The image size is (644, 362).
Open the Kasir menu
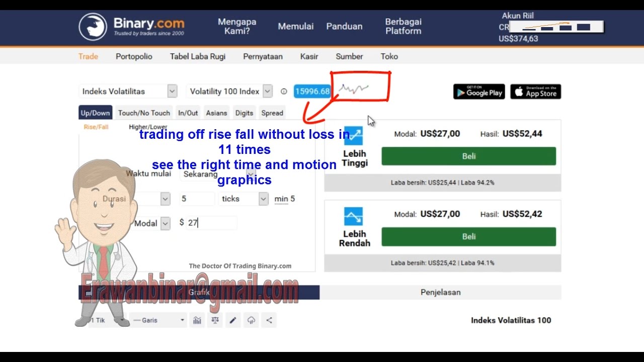(x=309, y=56)
